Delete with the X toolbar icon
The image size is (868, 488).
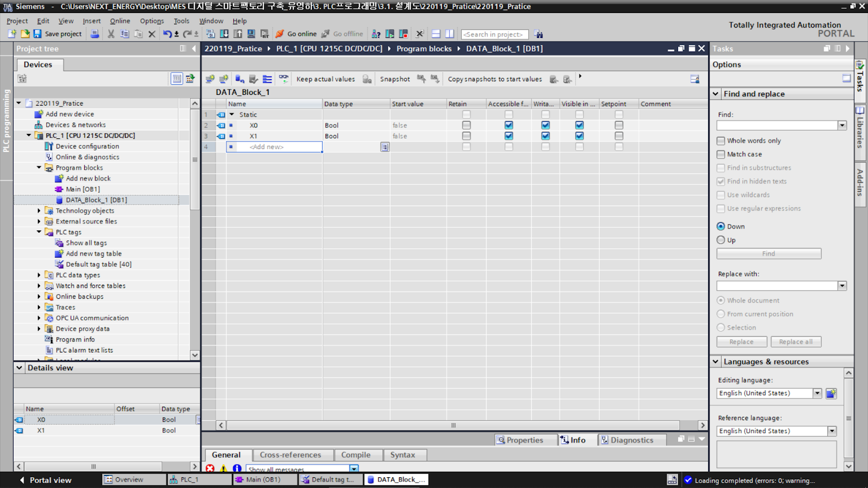[x=152, y=34]
